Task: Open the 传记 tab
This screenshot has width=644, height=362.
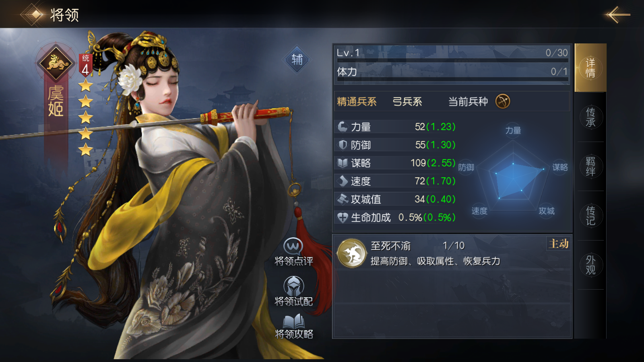Action: point(590,216)
